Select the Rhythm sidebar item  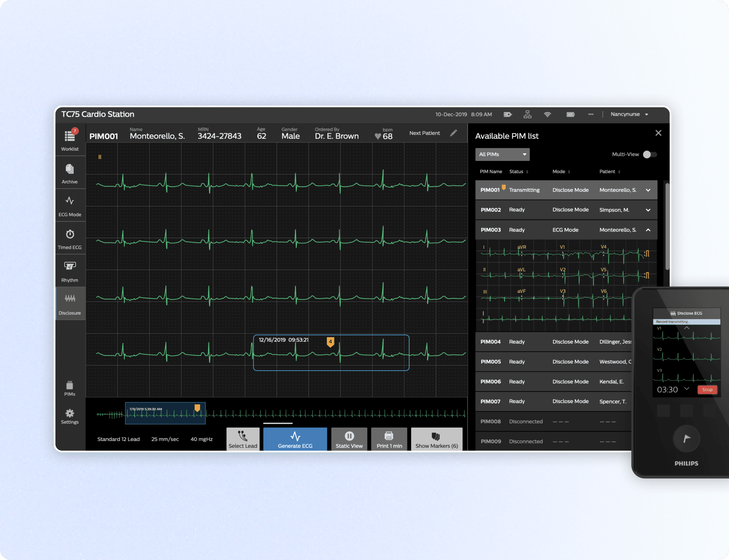(x=70, y=271)
